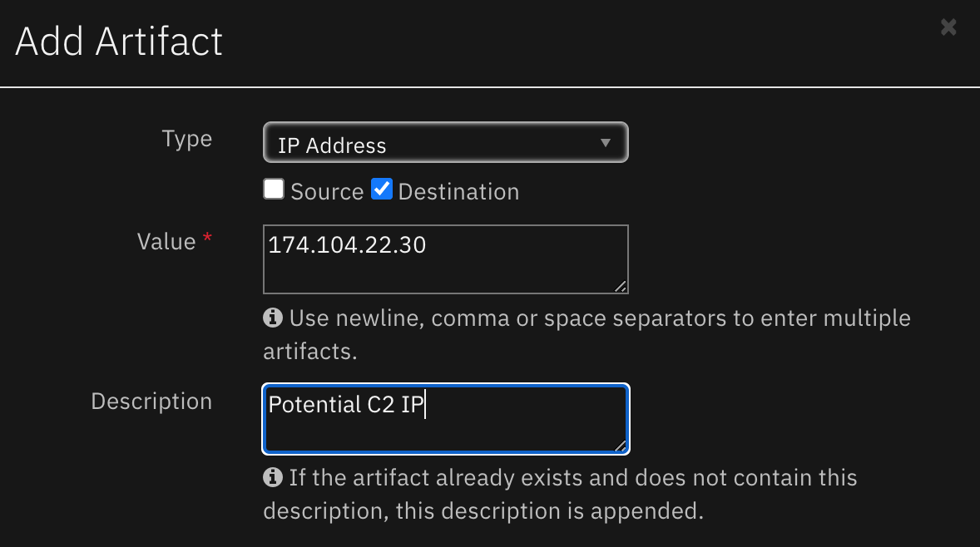
Task: Focus the Description box with Potential C2 IP
Action: pyautogui.click(x=445, y=419)
